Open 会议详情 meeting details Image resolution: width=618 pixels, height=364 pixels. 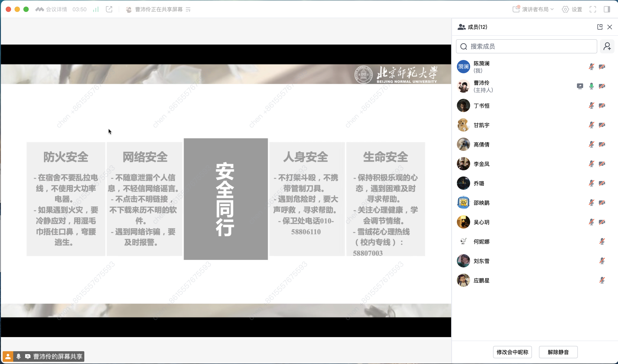coord(56,9)
